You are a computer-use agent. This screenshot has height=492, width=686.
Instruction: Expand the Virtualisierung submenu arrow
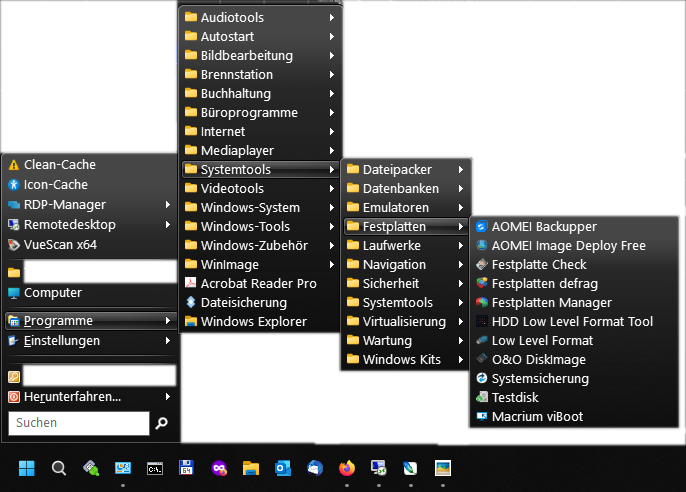click(461, 321)
